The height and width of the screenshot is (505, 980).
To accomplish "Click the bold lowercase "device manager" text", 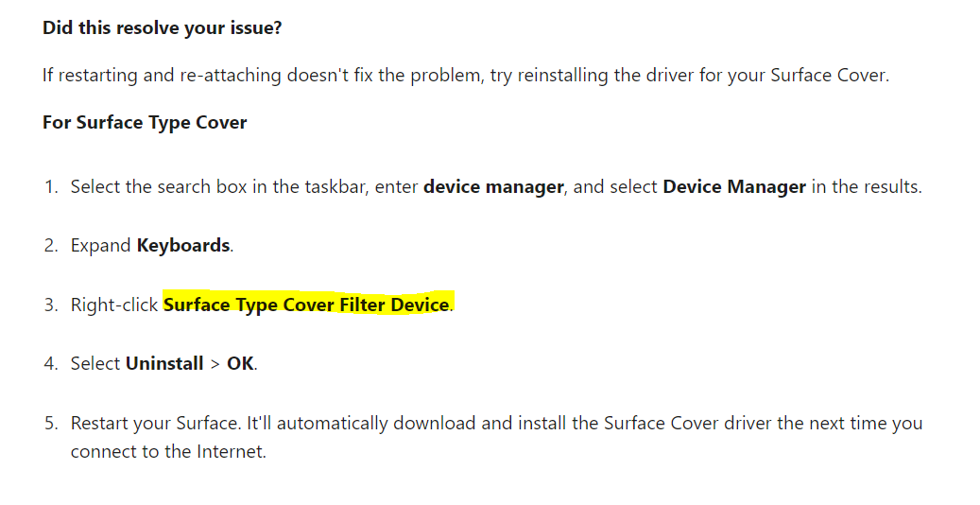I will point(493,187).
